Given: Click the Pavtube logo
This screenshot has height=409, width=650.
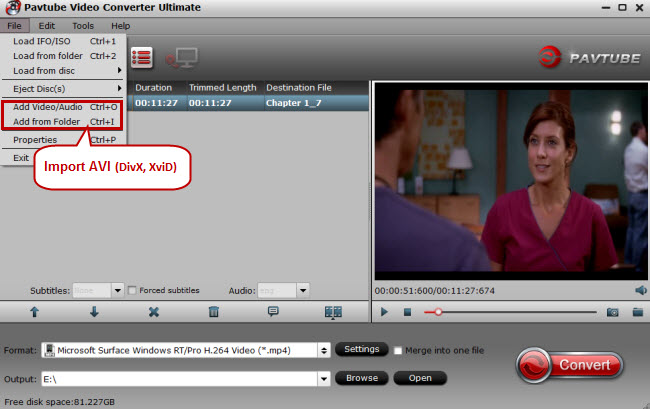Looking at the screenshot, I should pyautogui.click(x=589, y=57).
